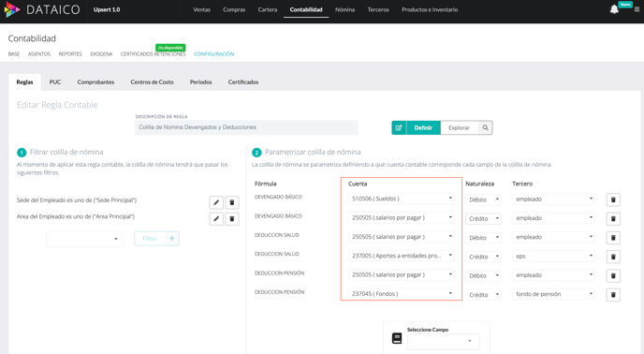The width and height of the screenshot is (644, 354).
Task: Open the Ventas menu
Action: (201, 9)
